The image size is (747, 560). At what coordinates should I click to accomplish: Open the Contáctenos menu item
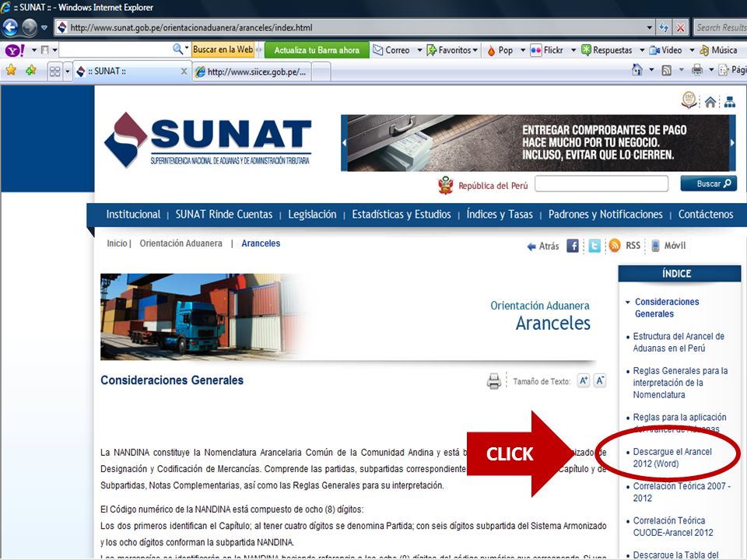pos(706,215)
